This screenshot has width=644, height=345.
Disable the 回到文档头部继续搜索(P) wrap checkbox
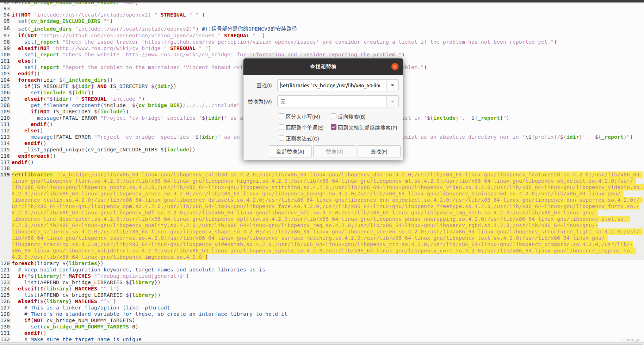pyautogui.click(x=333, y=127)
